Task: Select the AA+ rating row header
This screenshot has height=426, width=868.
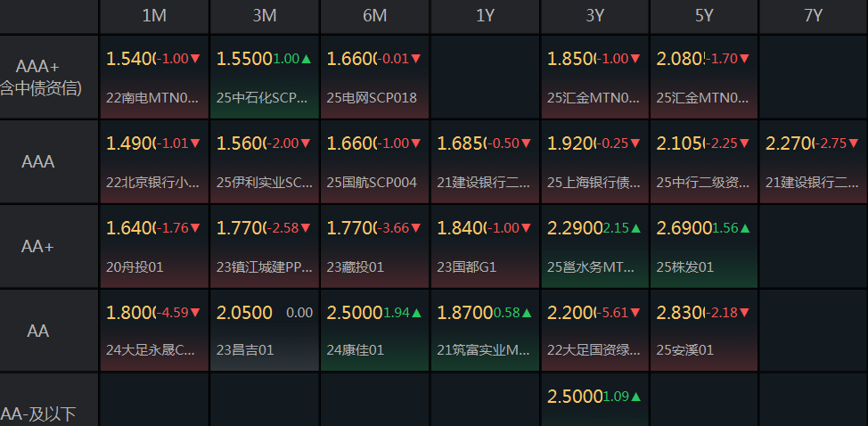Action: (38, 247)
